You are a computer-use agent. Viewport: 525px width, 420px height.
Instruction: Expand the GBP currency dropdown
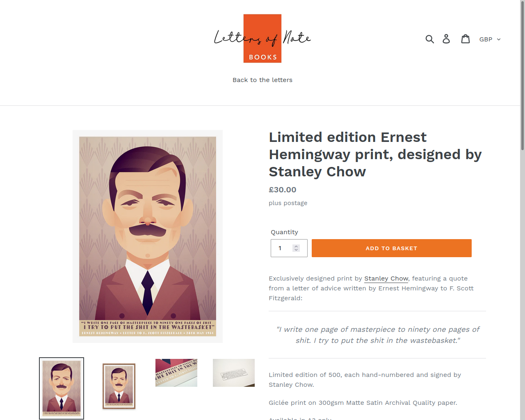(x=490, y=39)
